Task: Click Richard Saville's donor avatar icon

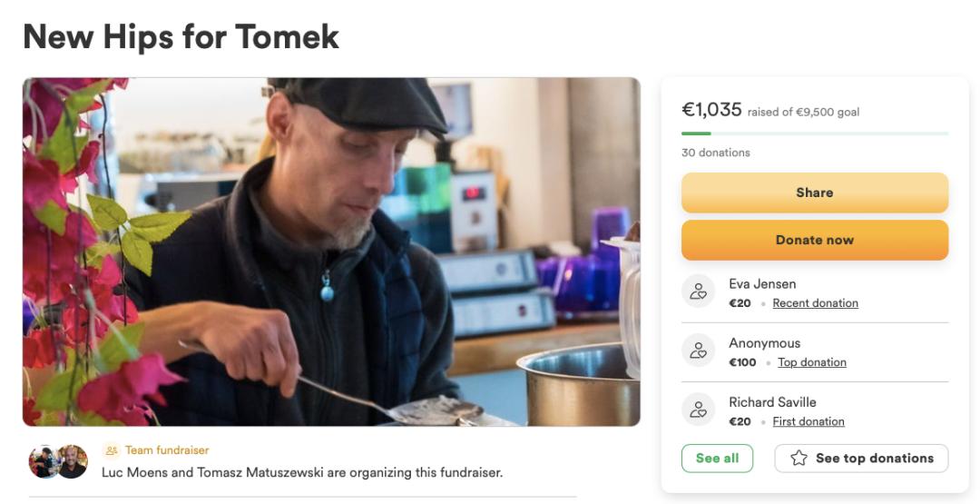Action: (x=698, y=410)
